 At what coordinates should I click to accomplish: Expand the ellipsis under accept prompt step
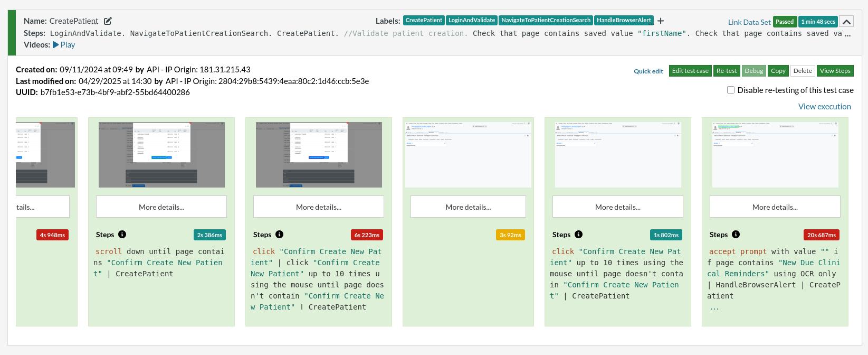[714, 308]
